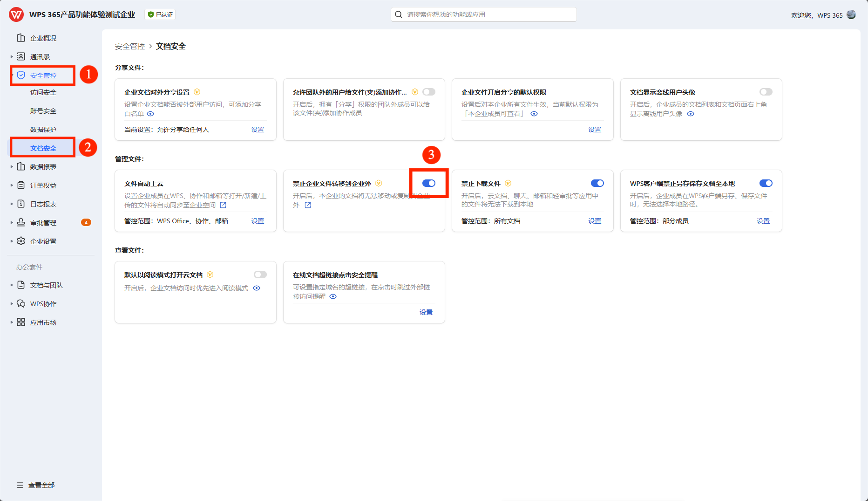
Task: Disable the 禁止企业文件转移到企业外 toggle
Action: 429,183
